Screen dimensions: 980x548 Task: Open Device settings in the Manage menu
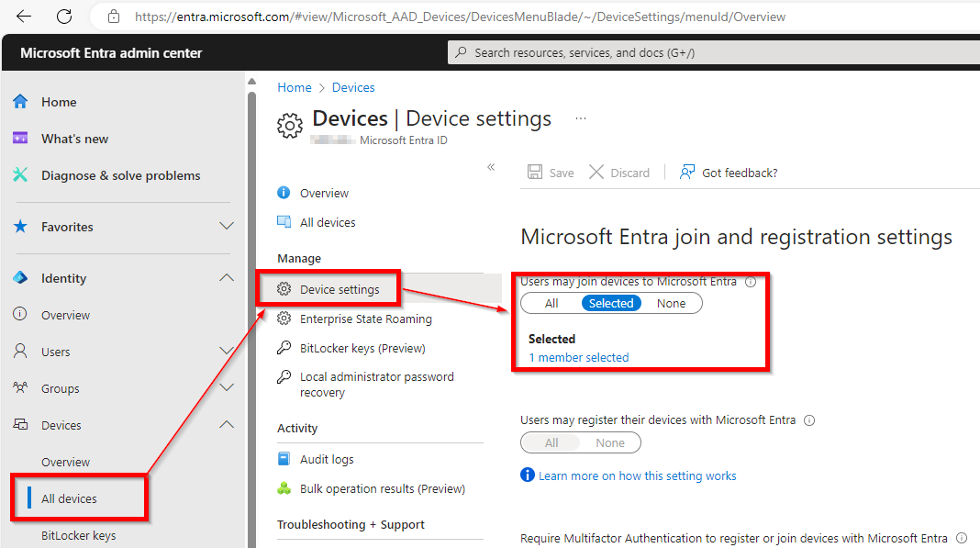pyautogui.click(x=340, y=290)
